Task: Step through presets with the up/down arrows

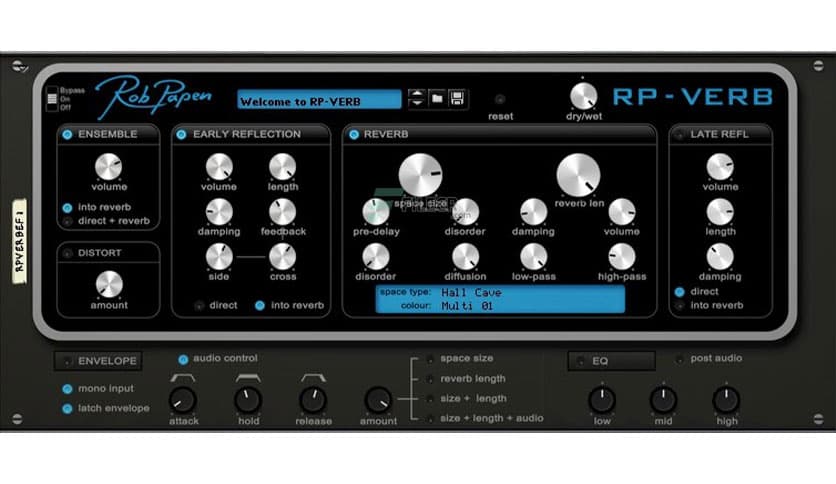Action: click(x=416, y=99)
